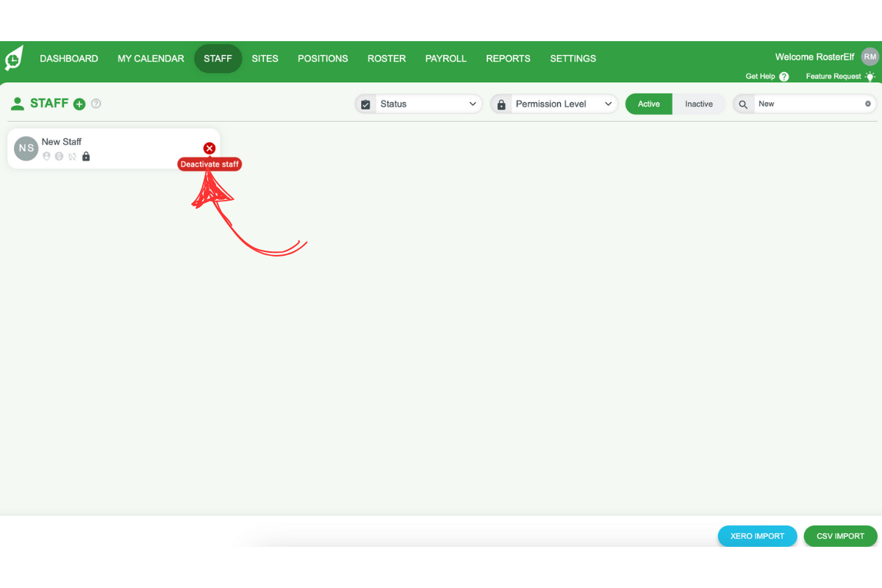Viewport: 882px width, 588px height.
Task: Click the checkbox icon in the Status filter
Action: (x=365, y=104)
